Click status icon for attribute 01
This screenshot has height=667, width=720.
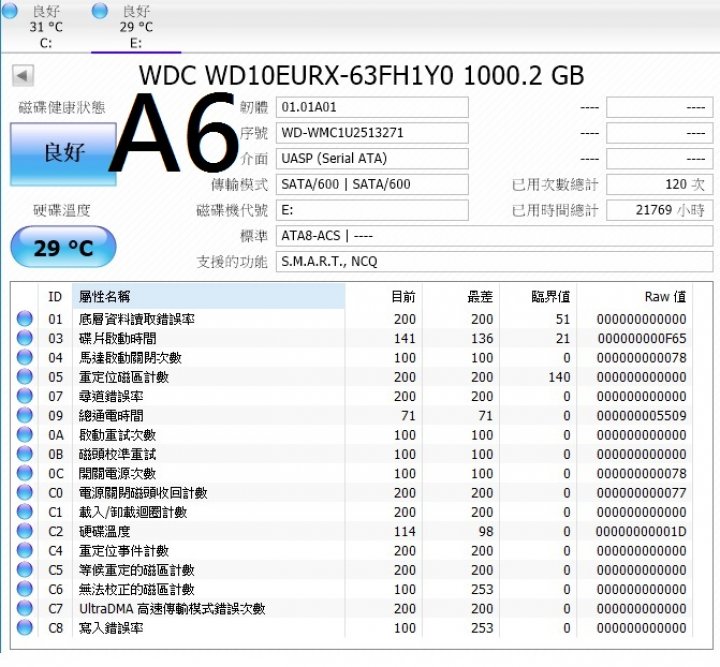click(x=25, y=319)
